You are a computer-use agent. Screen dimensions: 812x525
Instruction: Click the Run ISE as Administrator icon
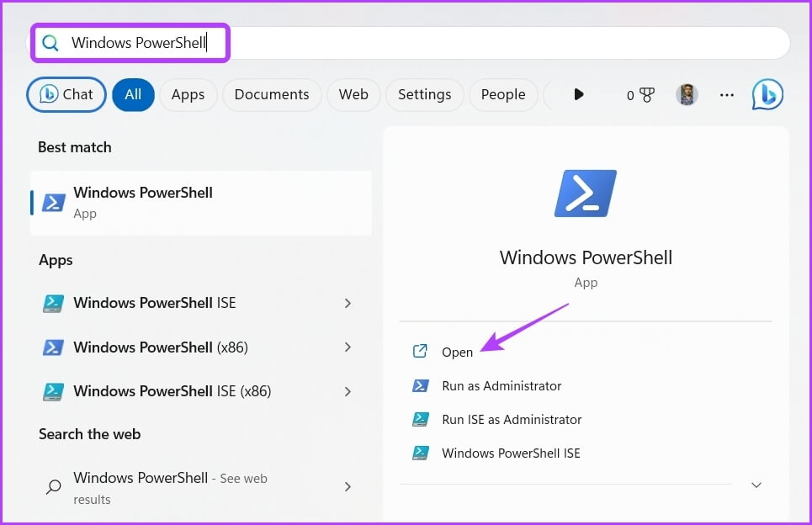421,419
